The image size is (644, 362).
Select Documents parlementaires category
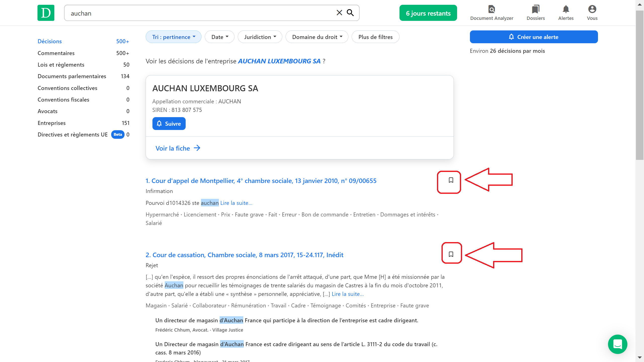[83, 76]
